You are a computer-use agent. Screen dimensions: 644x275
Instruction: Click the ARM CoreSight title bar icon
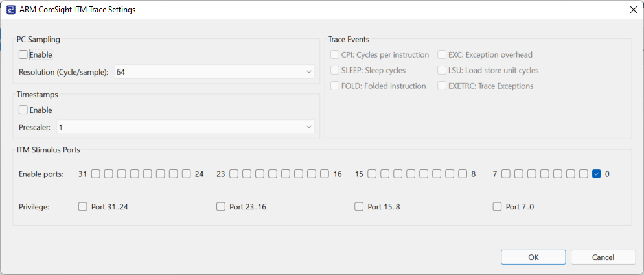[10, 10]
